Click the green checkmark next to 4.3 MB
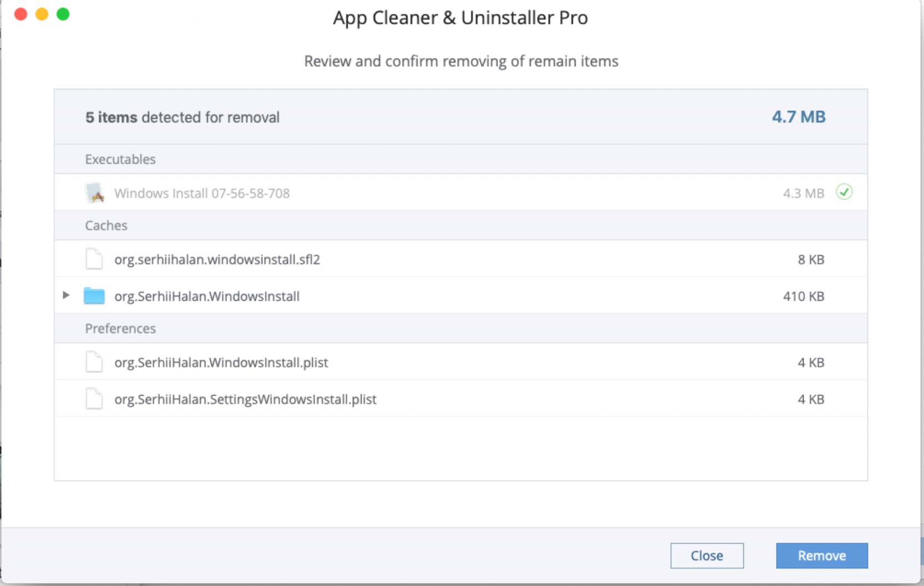The image size is (924, 586). click(x=844, y=192)
